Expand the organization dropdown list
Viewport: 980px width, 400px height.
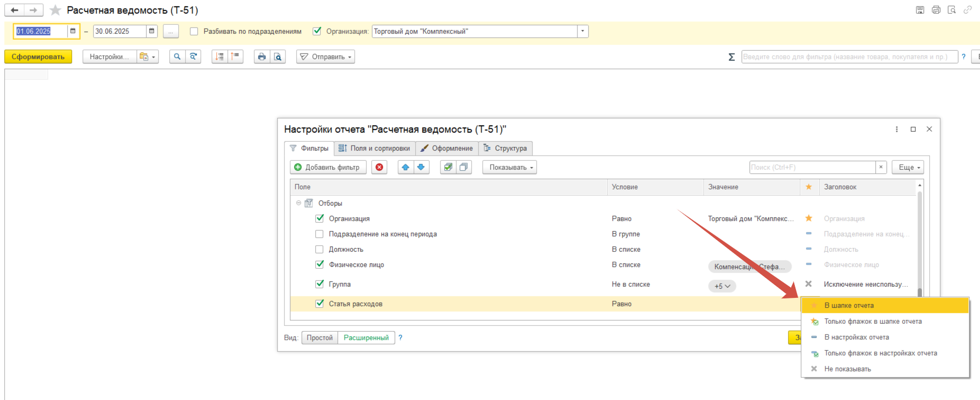[582, 31]
